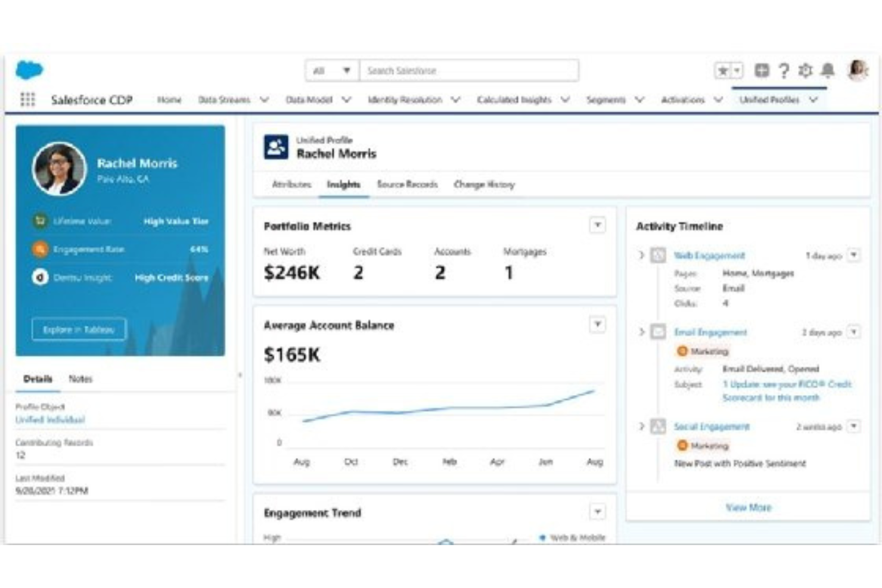Expand the Activations chevron menu
The width and height of the screenshot is (882, 588).
tap(718, 100)
